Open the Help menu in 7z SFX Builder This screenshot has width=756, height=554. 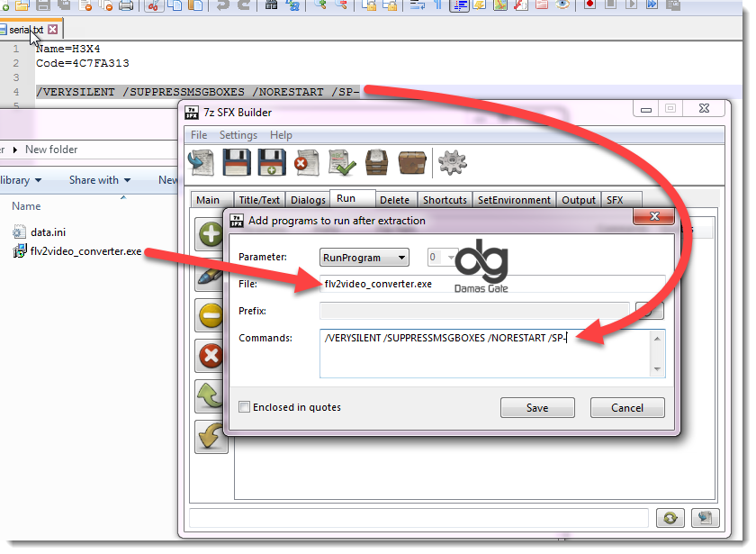pyautogui.click(x=281, y=135)
